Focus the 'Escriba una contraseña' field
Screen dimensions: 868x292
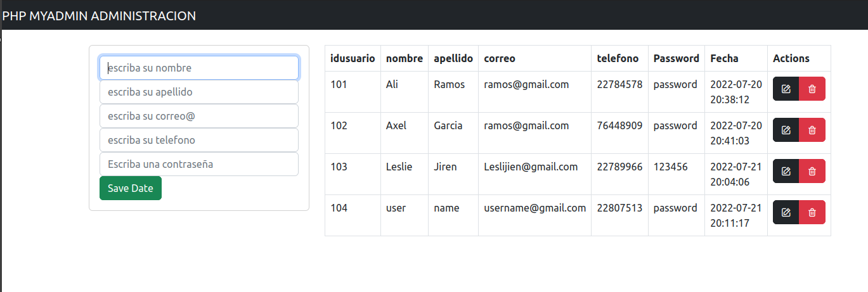[199, 164]
